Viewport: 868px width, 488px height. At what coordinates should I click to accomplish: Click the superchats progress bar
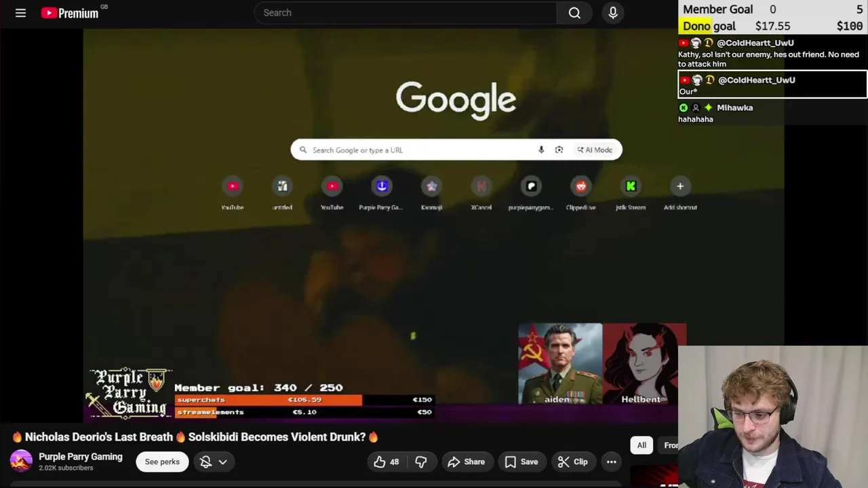click(x=304, y=400)
